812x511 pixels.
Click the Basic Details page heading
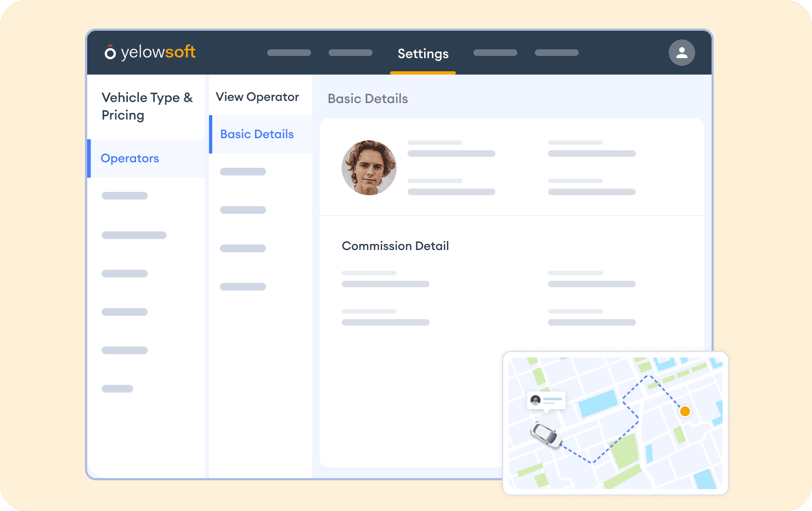coord(368,99)
